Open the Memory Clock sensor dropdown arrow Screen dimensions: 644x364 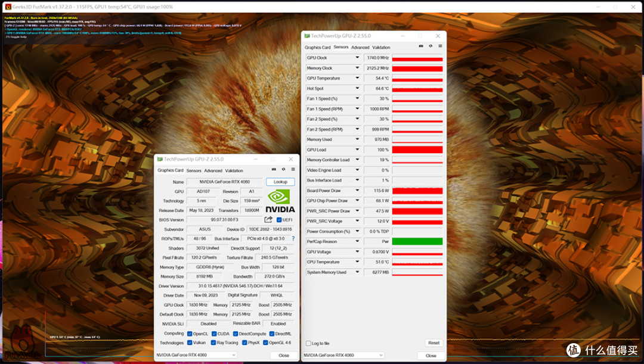point(357,68)
